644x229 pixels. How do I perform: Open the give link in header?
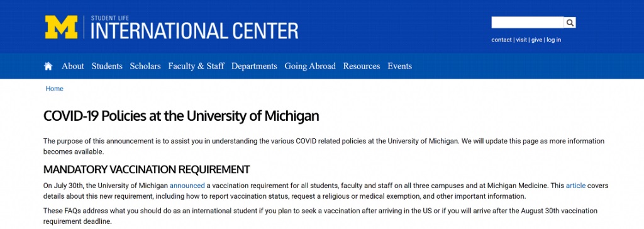pyautogui.click(x=537, y=40)
